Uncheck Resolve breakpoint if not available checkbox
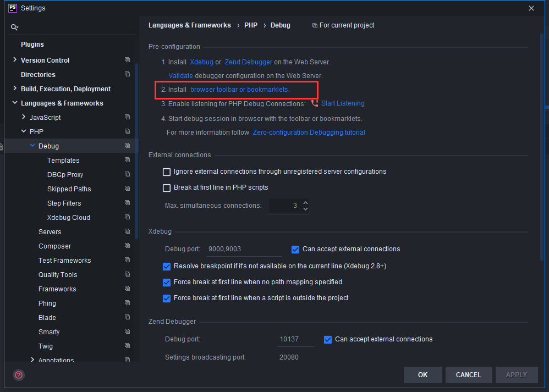Screen dimensions: 549x392 167,267
